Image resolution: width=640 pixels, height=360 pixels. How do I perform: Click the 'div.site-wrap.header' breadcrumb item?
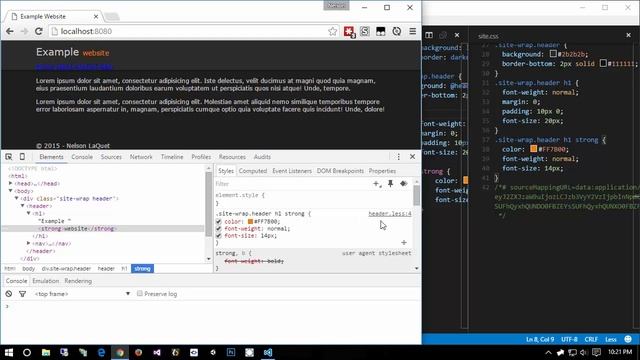click(x=67, y=269)
